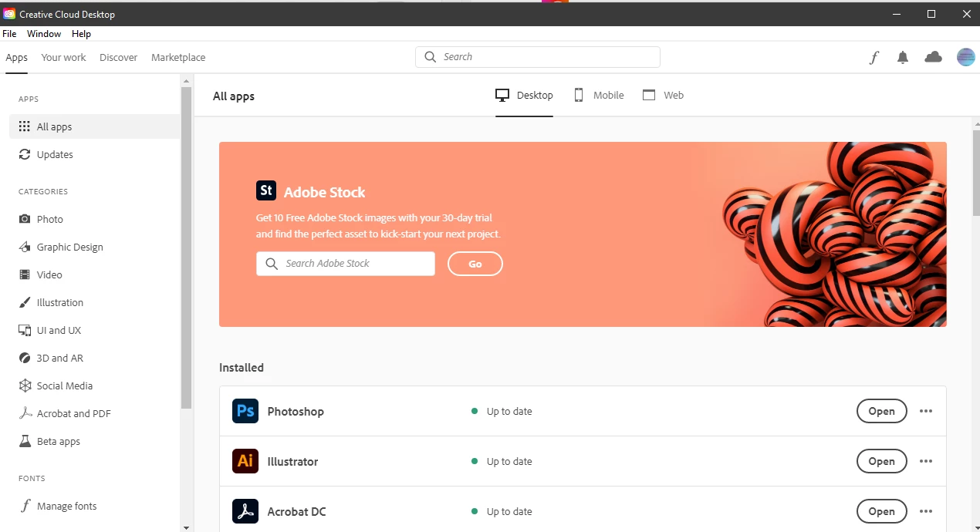Check cloud sync status icon
This screenshot has width=980, height=532.
[934, 57]
